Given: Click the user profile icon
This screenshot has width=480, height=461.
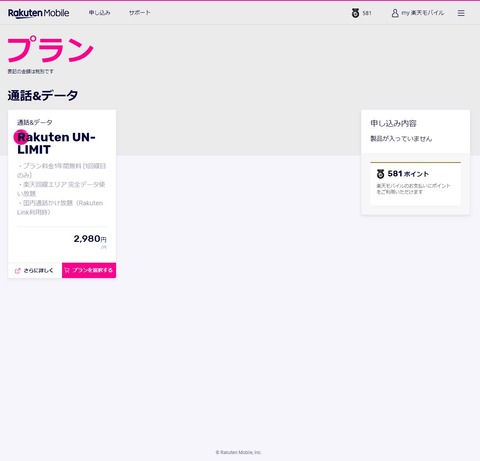Looking at the screenshot, I should 395,13.
